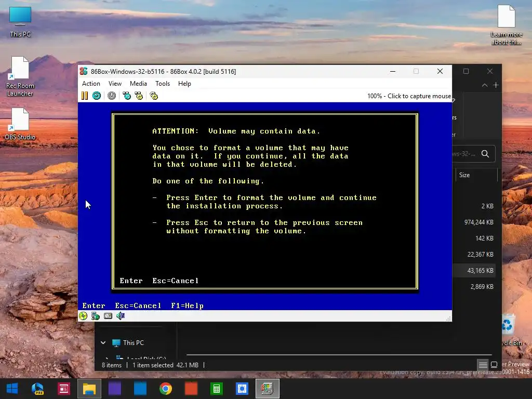Click '1 item selected 42.1 MB' status text
Screen dimensions: 532x399
tap(165, 365)
